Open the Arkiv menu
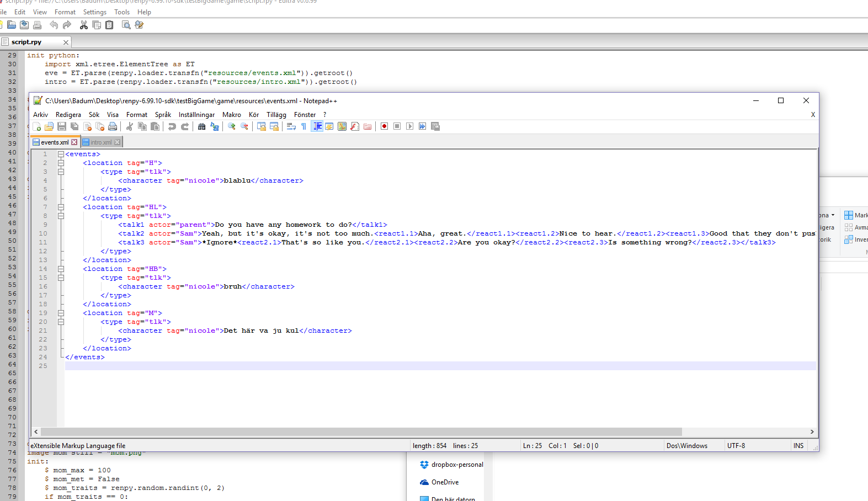This screenshot has height=501, width=868. (x=40, y=115)
